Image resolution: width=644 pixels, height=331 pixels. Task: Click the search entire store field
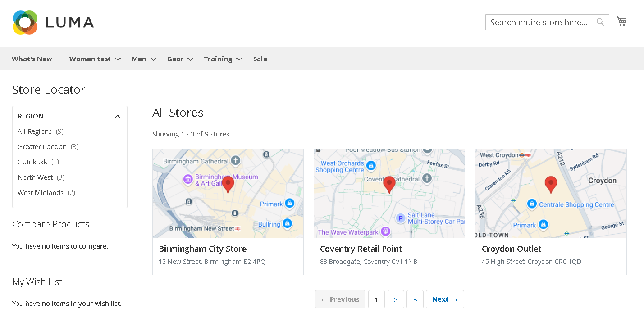540,23
